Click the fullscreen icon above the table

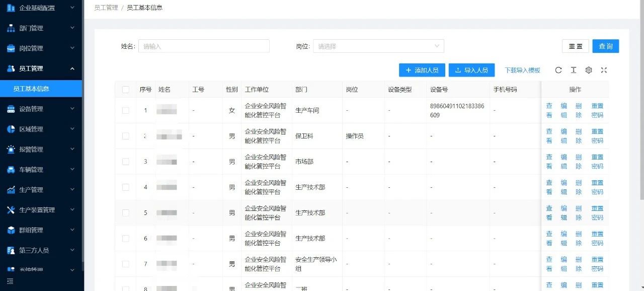tap(604, 70)
